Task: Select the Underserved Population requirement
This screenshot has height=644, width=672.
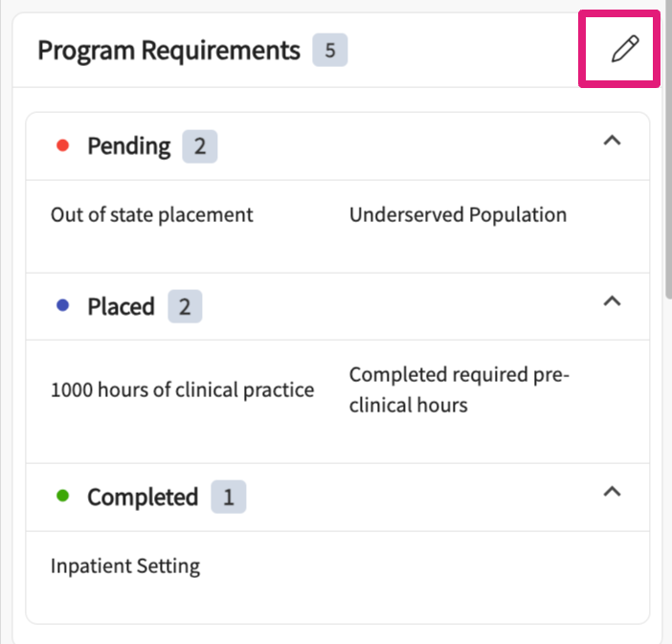Action: coord(458,214)
